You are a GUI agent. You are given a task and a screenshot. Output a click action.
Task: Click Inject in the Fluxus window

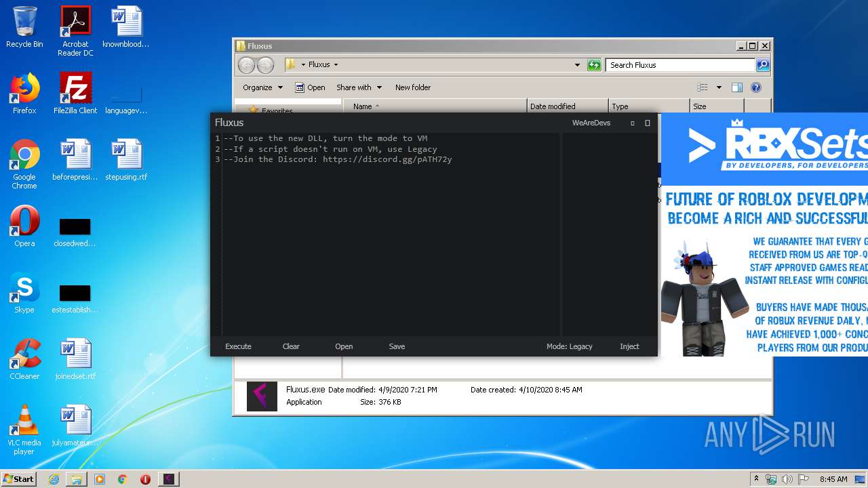click(x=629, y=346)
